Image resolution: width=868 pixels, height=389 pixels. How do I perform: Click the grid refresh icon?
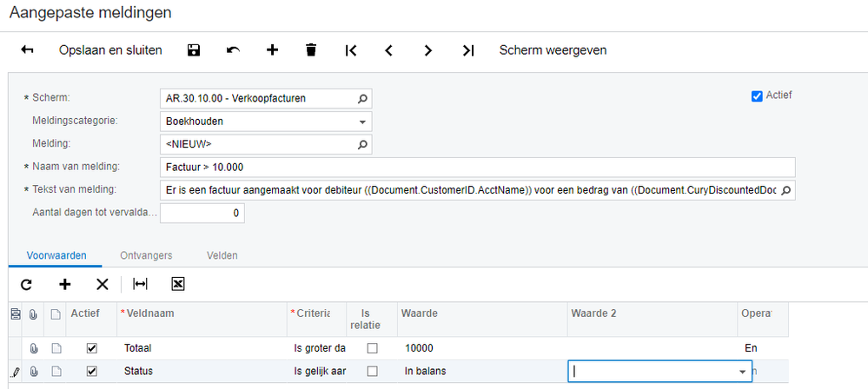pyautogui.click(x=26, y=285)
